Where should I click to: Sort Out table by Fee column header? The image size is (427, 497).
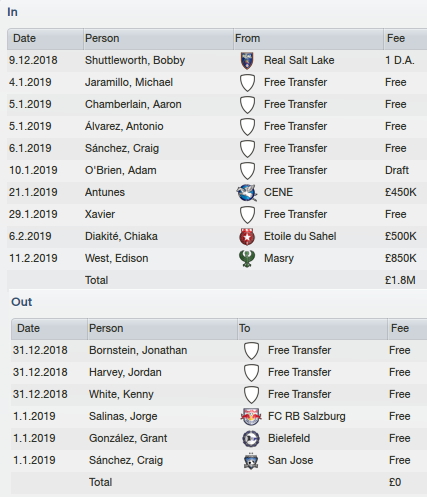coord(407,329)
